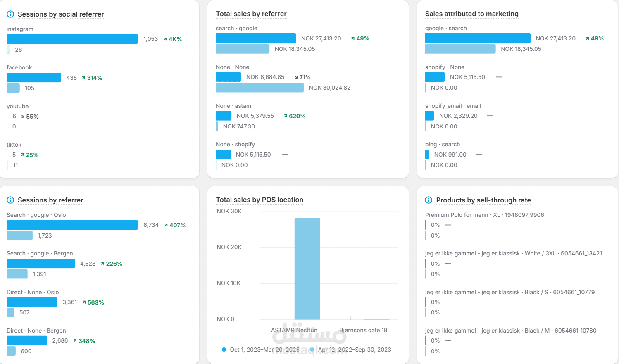Click the astamr 620% upward trend arrow
This screenshot has width=619, height=364.
(286, 116)
